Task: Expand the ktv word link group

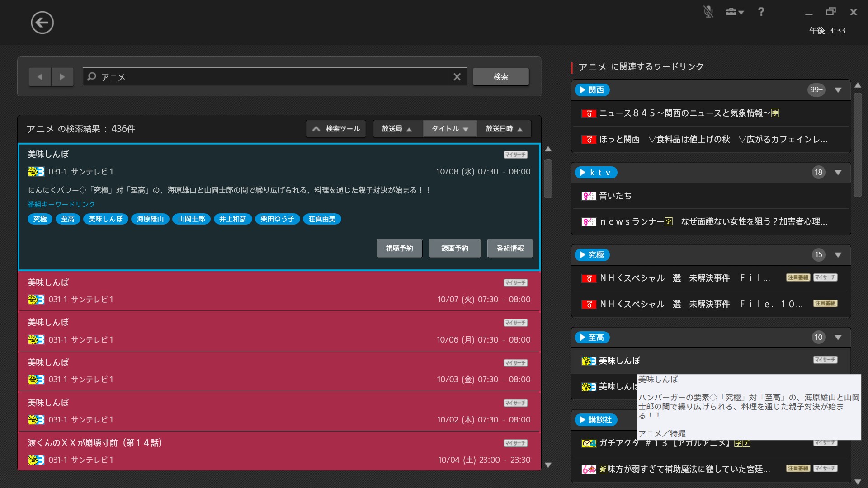Action: pos(838,173)
